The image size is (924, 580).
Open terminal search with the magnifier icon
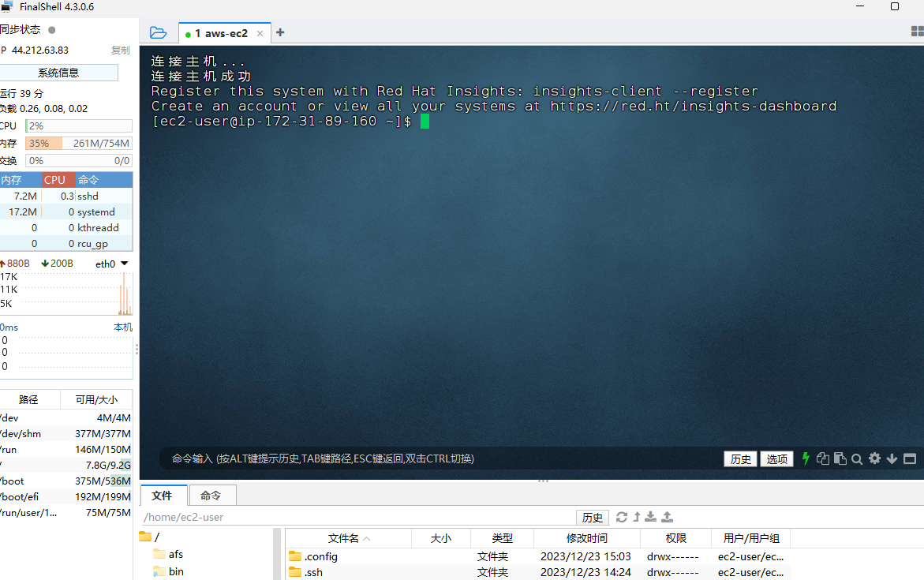point(857,458)
